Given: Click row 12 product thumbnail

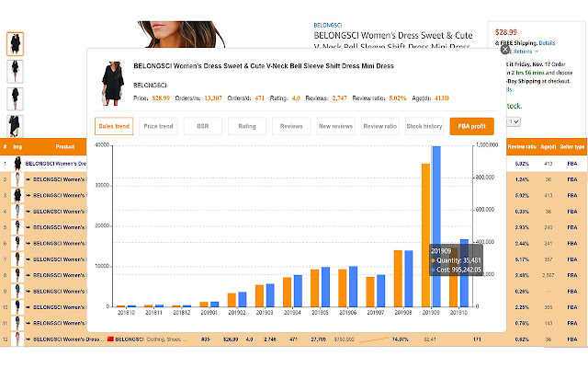Looking at the screenshot, I should [x=17, y=339].
